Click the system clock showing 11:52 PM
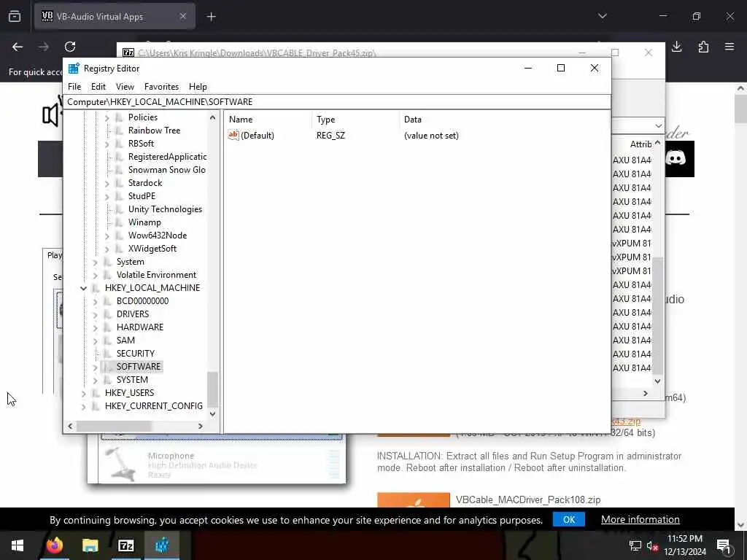 pos(684,539)
